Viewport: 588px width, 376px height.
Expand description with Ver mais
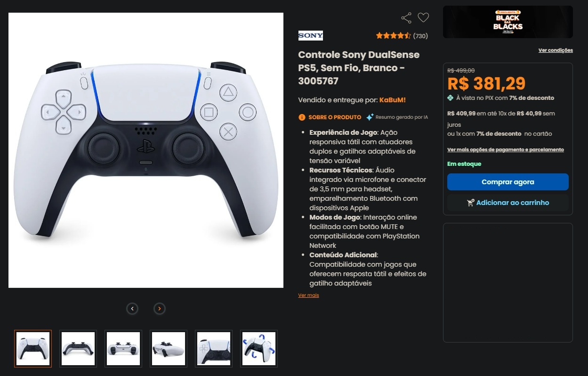[x=308, y=295]
